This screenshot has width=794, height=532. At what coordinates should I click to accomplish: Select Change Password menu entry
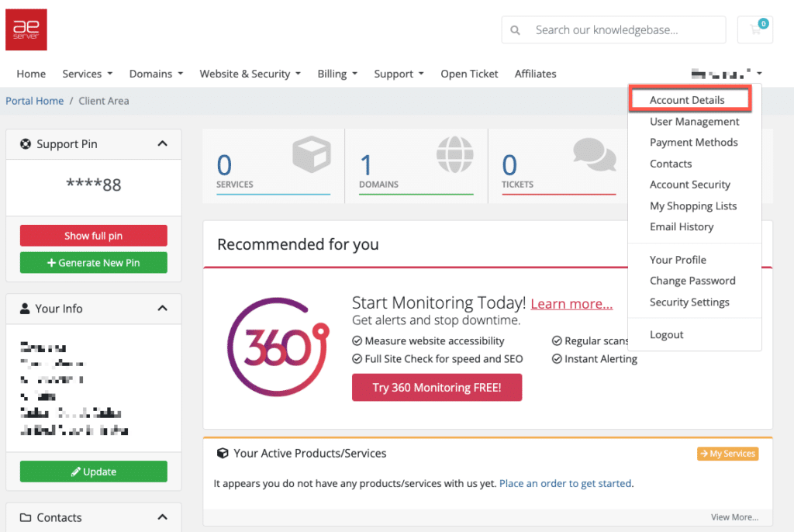(x=692, y=281)
